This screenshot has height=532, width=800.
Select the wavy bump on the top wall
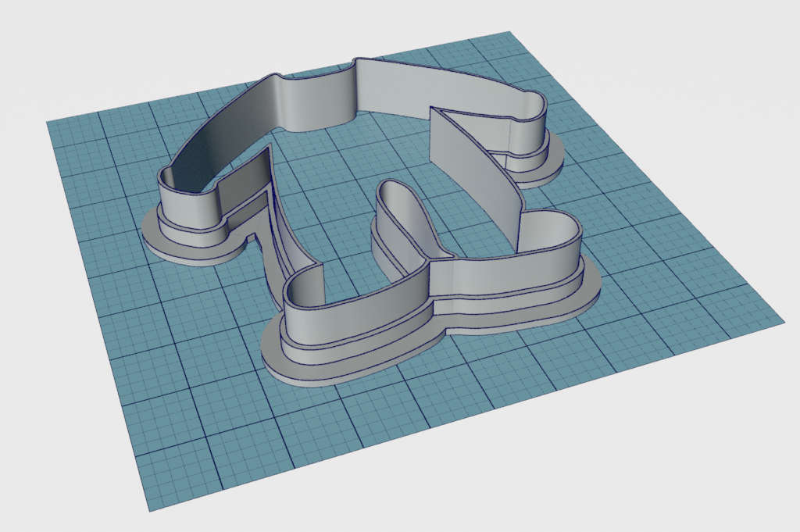(x=312, y=102)
